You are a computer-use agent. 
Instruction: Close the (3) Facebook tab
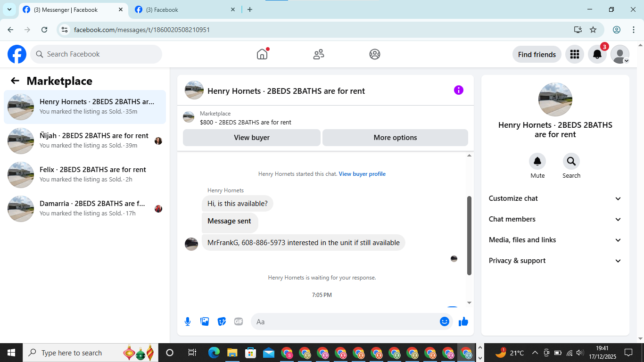click(233, 9)
